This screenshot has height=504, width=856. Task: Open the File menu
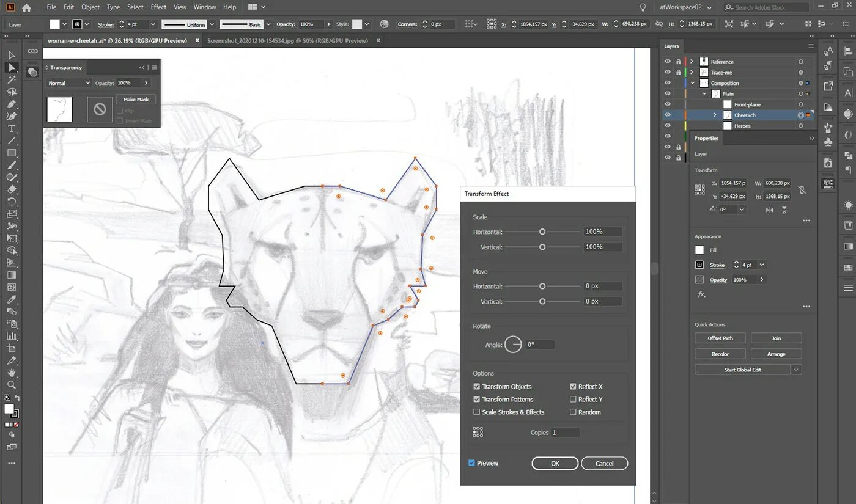tap(51, 7)
